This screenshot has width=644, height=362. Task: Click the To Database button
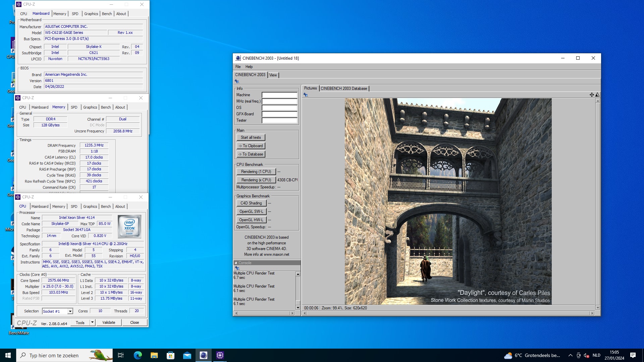click(251, 154)
